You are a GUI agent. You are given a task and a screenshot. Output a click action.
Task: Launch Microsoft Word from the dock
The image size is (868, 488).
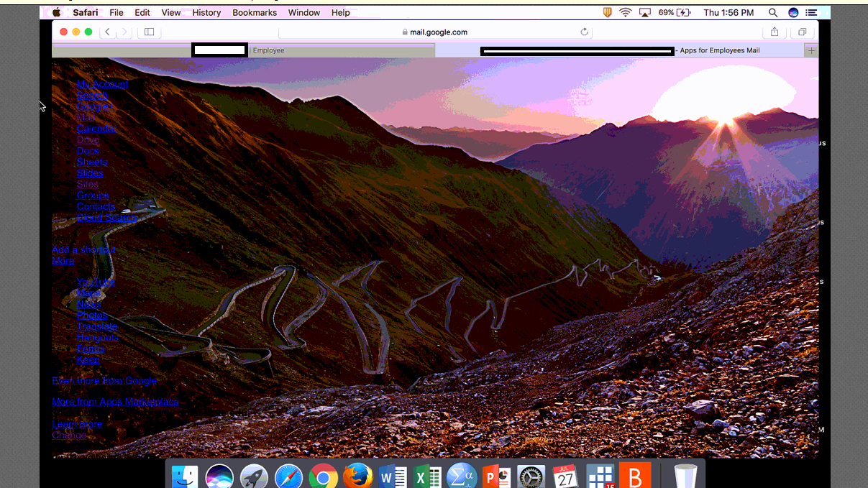pos(393,476)
